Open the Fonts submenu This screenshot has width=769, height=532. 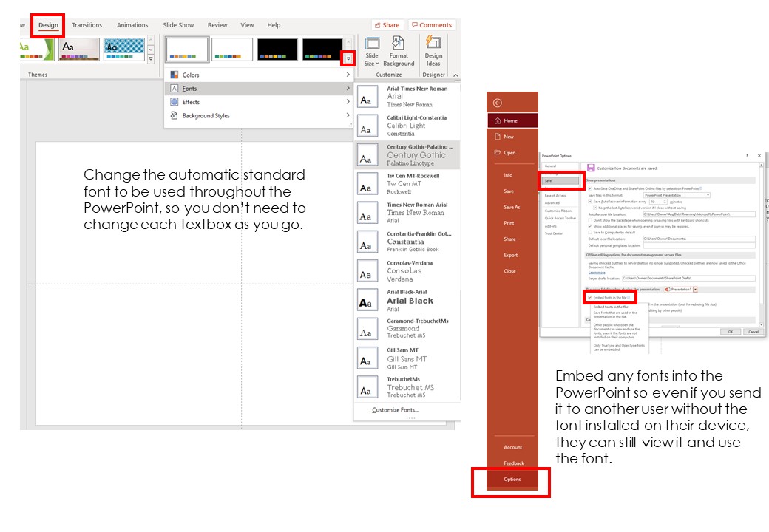click(259, 89)
